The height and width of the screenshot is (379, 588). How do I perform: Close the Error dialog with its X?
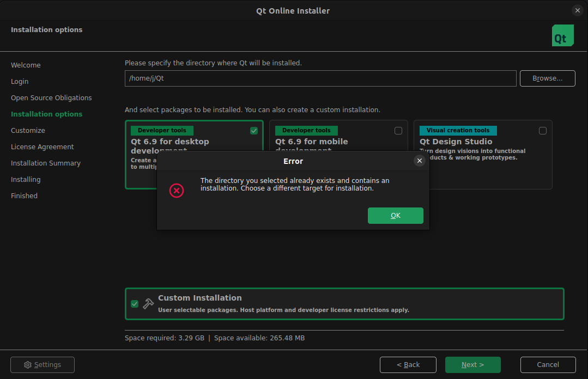point(419,161)
